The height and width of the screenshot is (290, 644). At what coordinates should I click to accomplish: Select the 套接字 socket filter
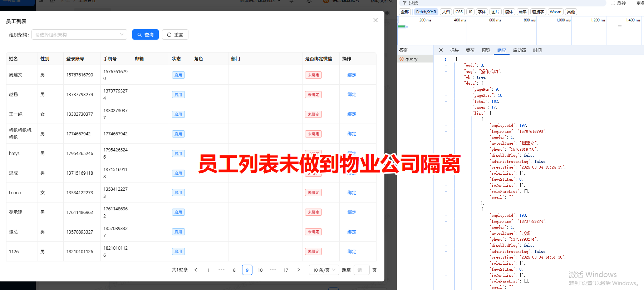point(538,12)
